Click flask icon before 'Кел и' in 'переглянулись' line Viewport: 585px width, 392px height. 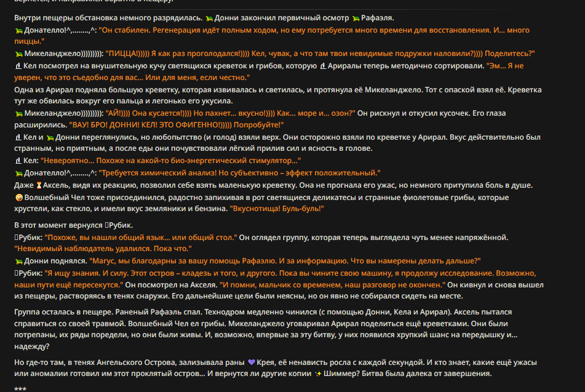18,137
